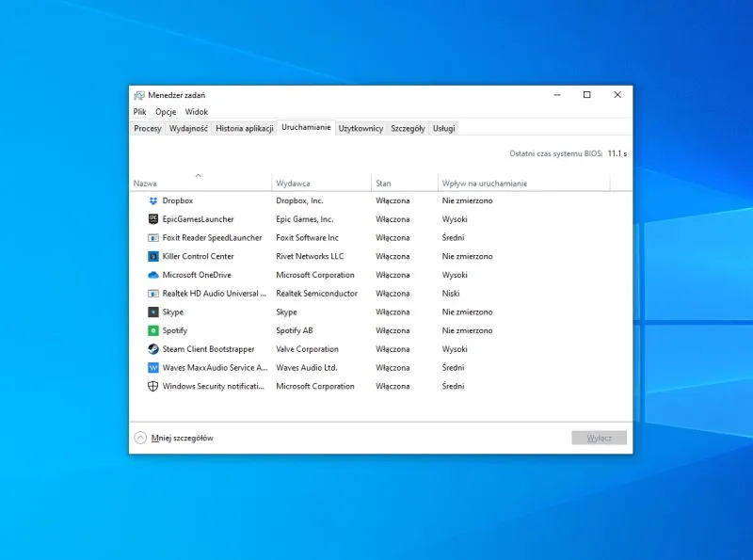Screen dimensions: 753x560
Task: Click the Skype icon
Action: [x=152, y=312]
